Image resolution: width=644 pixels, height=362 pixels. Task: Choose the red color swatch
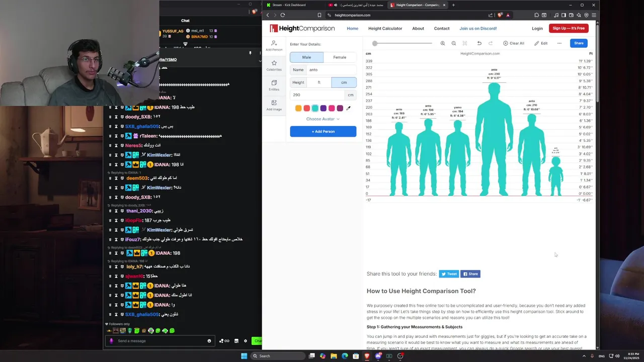(306, 108)
